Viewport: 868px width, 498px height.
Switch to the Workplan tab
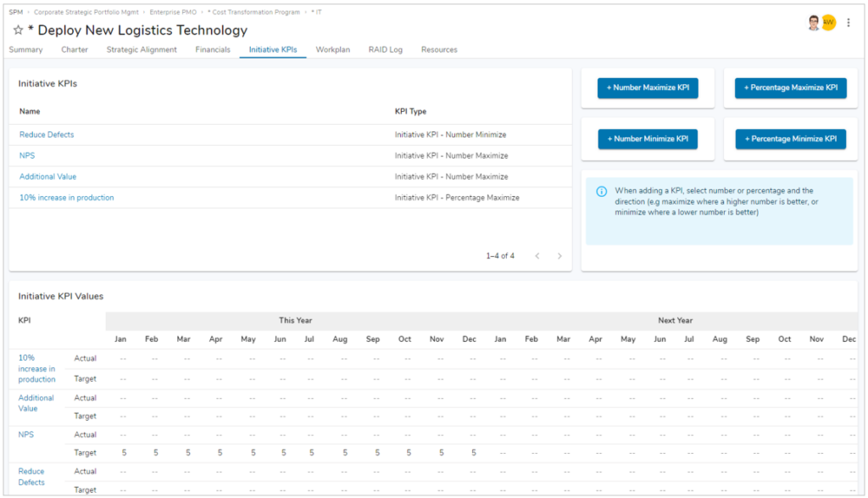333,49
